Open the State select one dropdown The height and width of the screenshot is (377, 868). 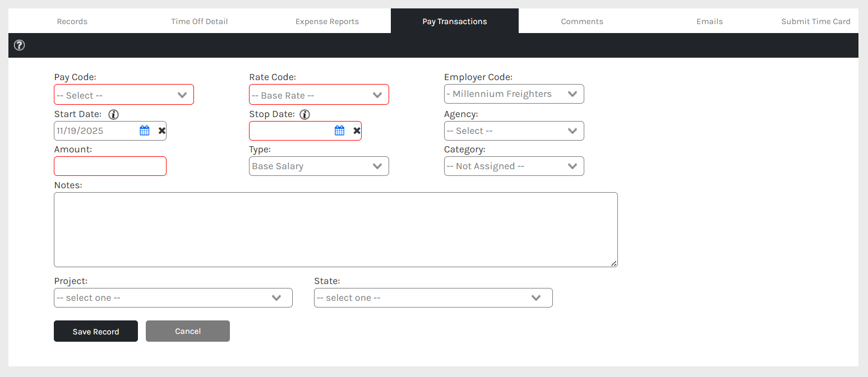click(433, 298)
